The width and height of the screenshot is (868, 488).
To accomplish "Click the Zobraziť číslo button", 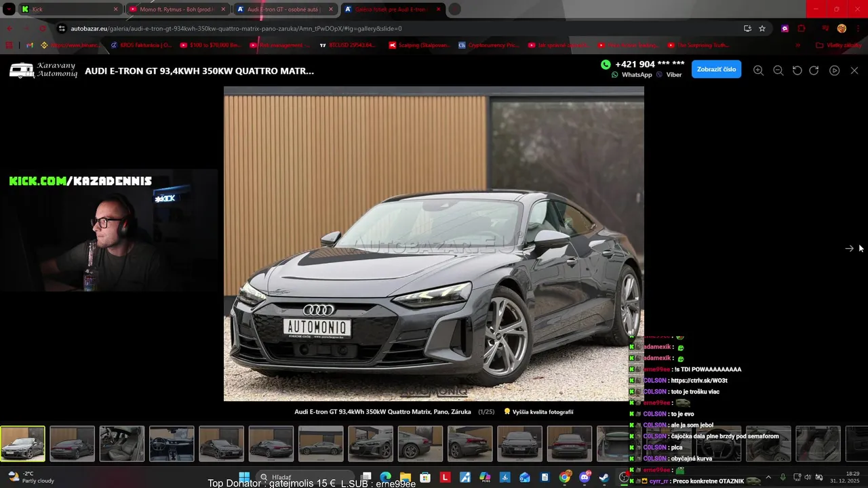I will click(x=716, y=70).
